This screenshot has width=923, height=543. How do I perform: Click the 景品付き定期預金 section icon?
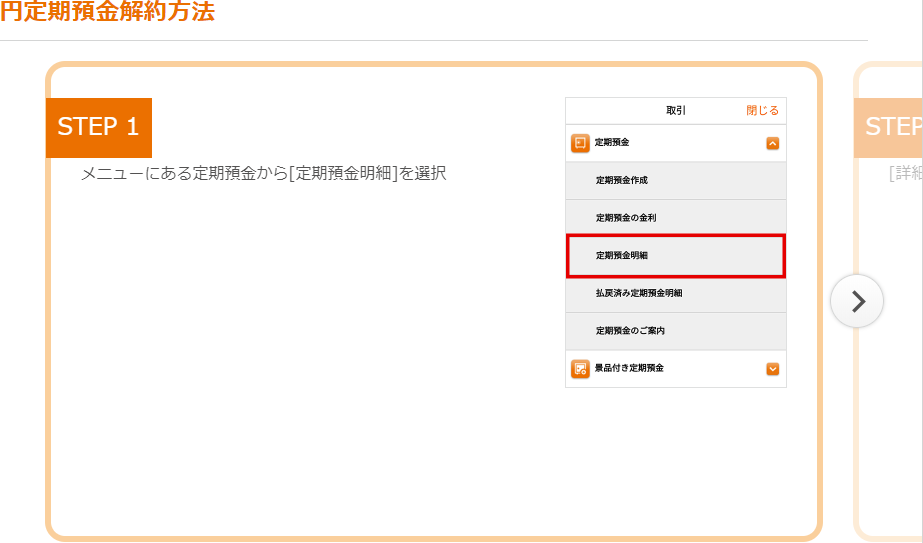pyautogui.click(x=580, y=368)
